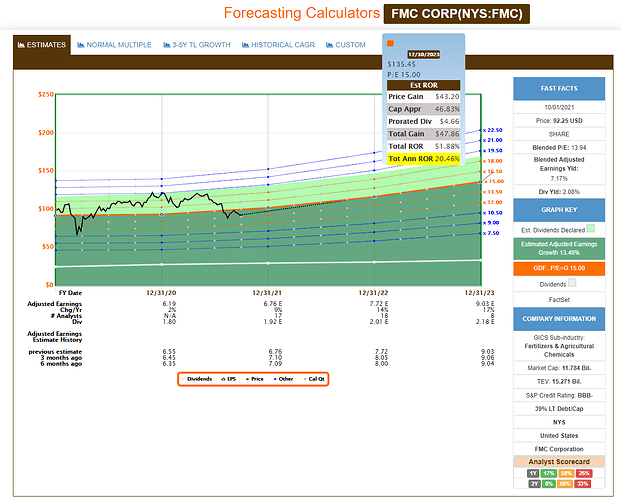Click the red 33% scorecard badge
The width and height of the screenshot is (621, 500).
[x=583, y=484]
